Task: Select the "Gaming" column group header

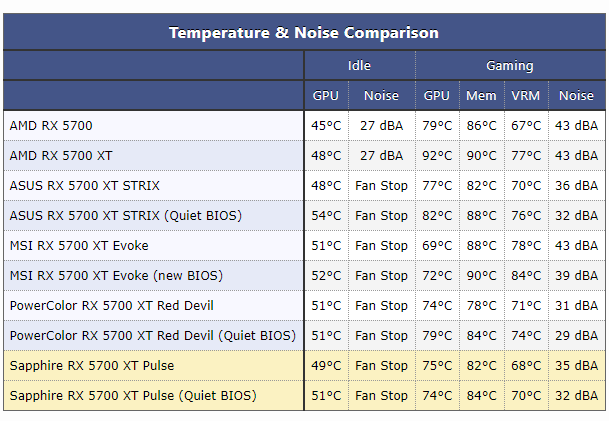Action: pyautogui.click(x=509, y=66)
